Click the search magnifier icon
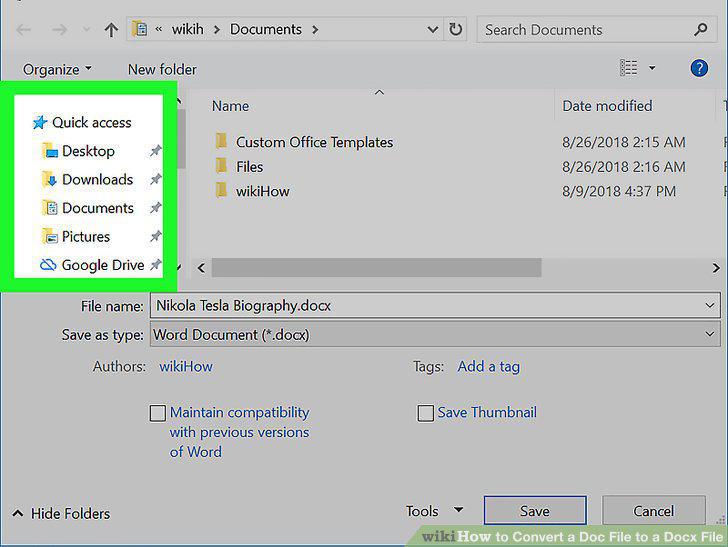This screenshot has height=547, width=728. pyautogui.click(x=701, y=30)
